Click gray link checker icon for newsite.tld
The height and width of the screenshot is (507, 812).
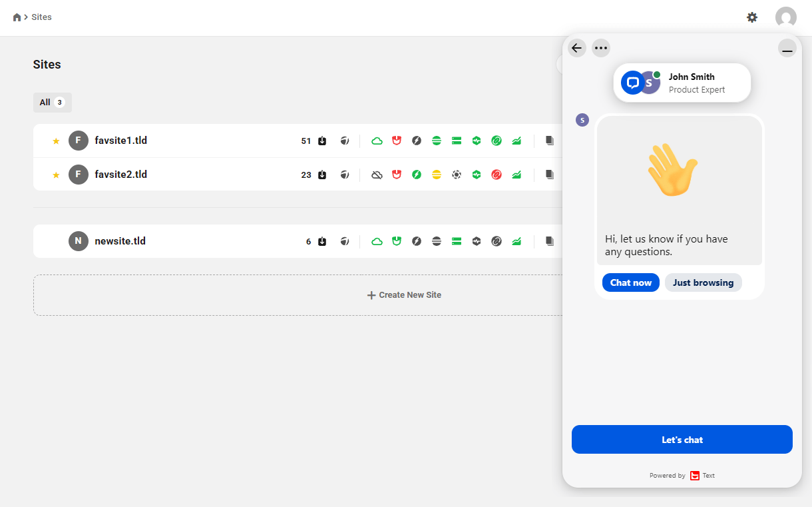pyautogui.click(x=497, y=241)
